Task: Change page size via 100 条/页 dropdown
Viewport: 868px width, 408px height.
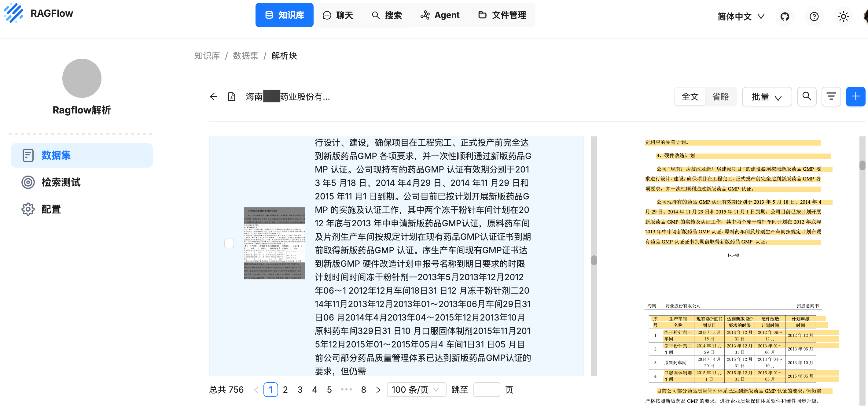Action: coord(417,389)
